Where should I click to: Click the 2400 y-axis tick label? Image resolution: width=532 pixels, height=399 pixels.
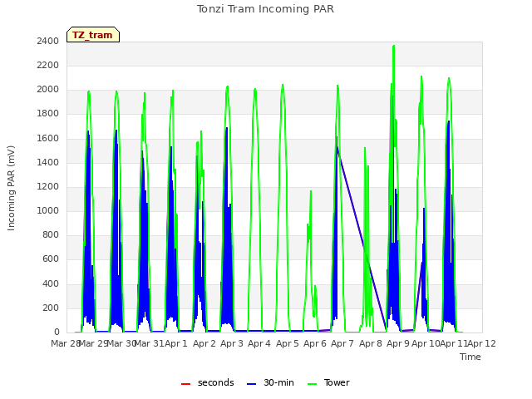(x=48, y=41)
